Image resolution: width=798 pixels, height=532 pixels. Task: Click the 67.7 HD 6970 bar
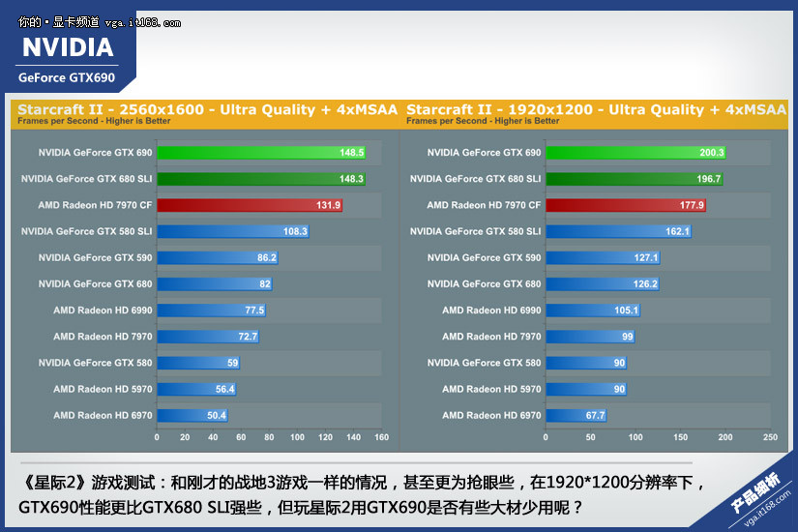click(576, 415)
